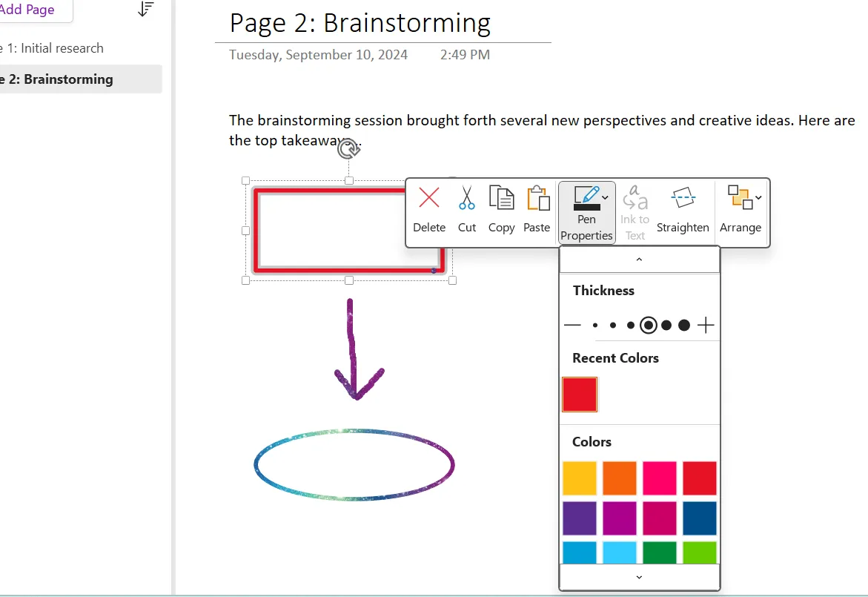
Task: Cut the selected drawing
Action: tap(467, 211)
